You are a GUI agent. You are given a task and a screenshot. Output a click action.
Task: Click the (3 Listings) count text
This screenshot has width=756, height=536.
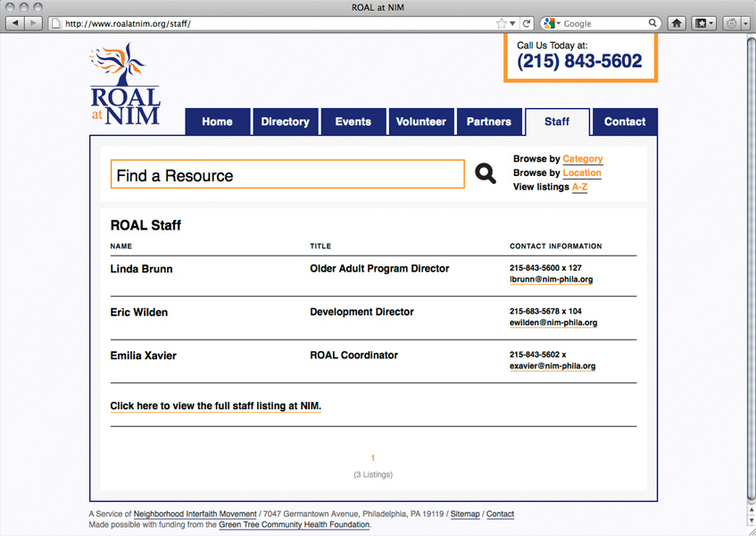(x=373, y=474)
